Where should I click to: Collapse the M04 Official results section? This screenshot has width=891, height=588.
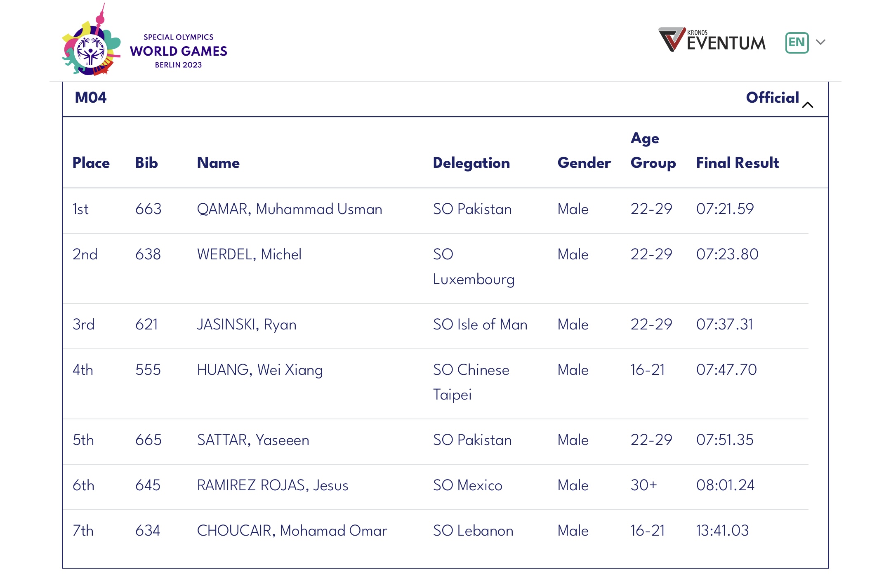[x=807, y=105]
